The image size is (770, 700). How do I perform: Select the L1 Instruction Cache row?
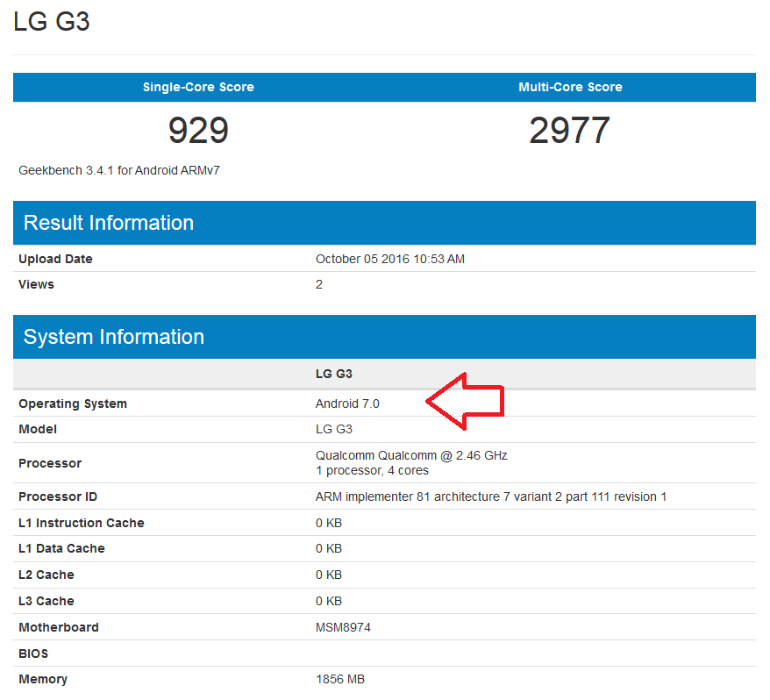tap(82, 522)
